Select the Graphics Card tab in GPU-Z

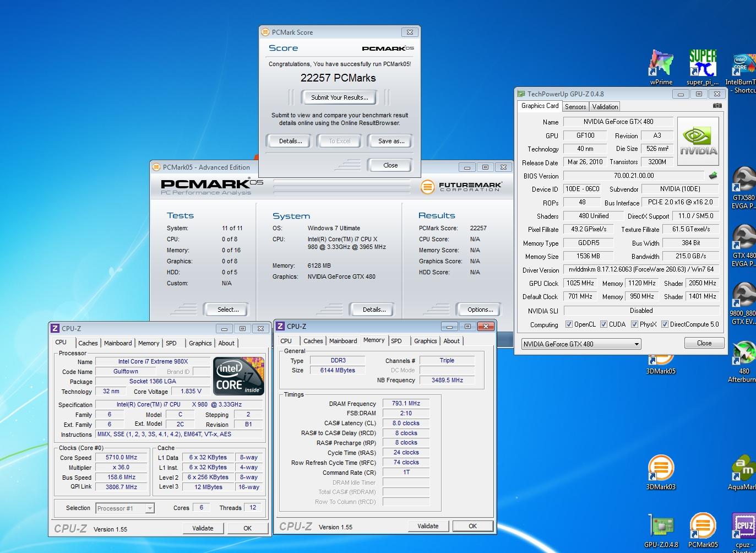click(540, 106)
